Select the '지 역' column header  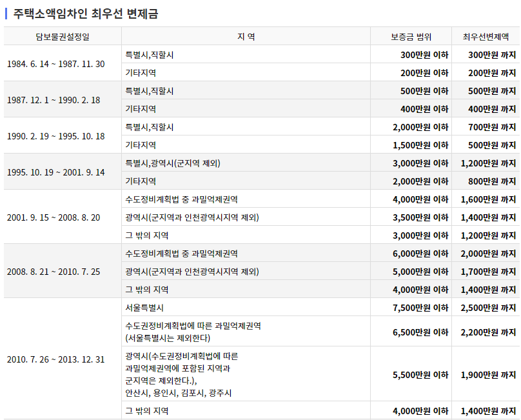click(246, 37)
